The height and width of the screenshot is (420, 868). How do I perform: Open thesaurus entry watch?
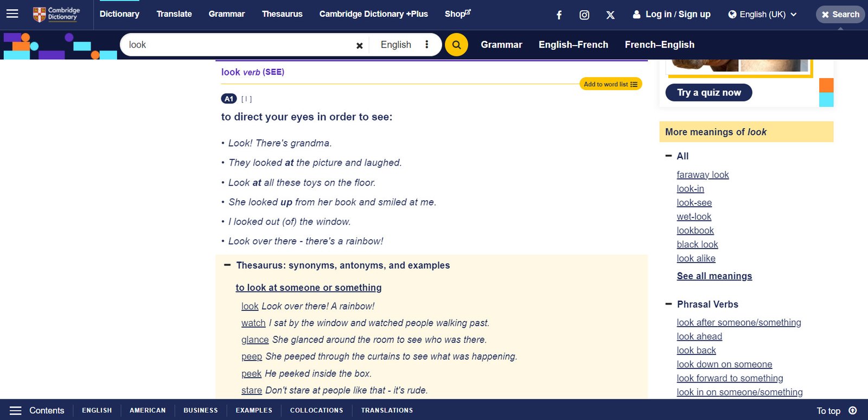click(x=253, y=323)
